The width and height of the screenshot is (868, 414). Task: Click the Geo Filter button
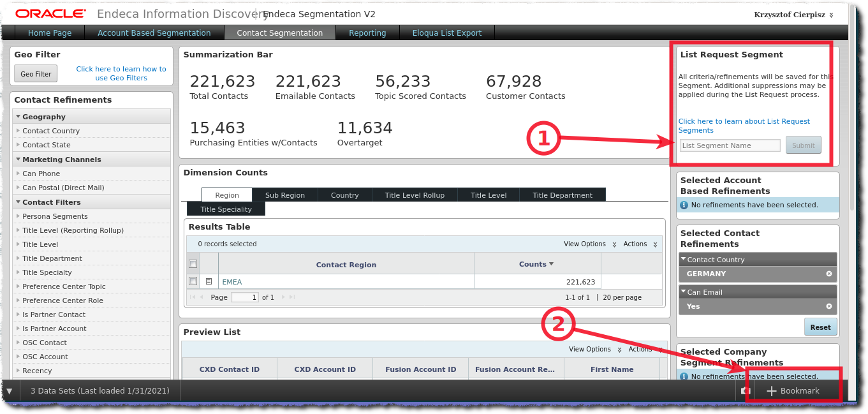point(36,74)
